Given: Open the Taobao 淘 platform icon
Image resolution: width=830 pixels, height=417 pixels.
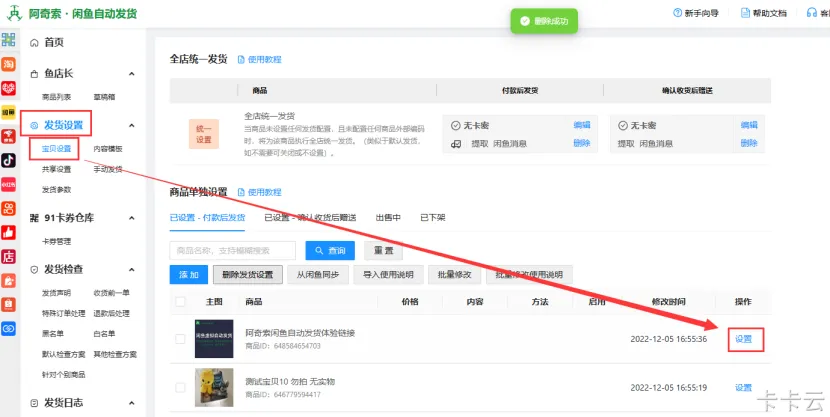Looking at the screenshot, I should pos(8,65).
